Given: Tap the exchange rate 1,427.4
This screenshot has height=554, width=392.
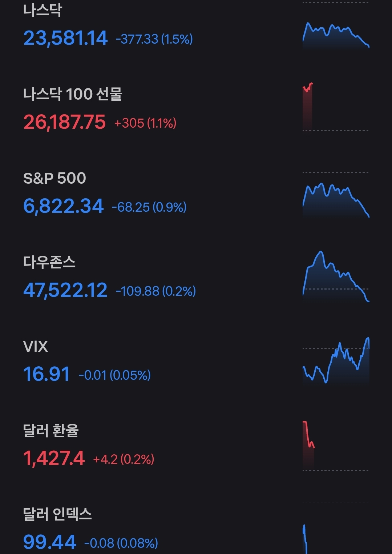Looking at the screenshot, I should [54, 458].
